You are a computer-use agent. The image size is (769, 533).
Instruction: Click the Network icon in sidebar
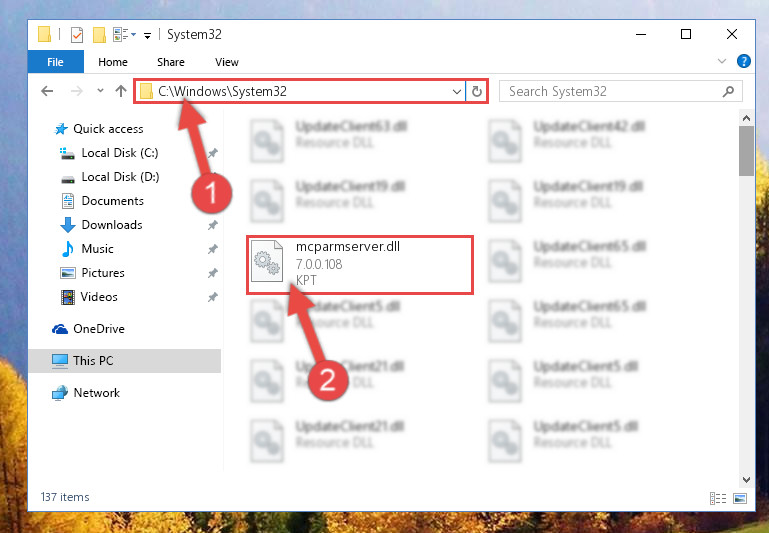click(60, 393)
